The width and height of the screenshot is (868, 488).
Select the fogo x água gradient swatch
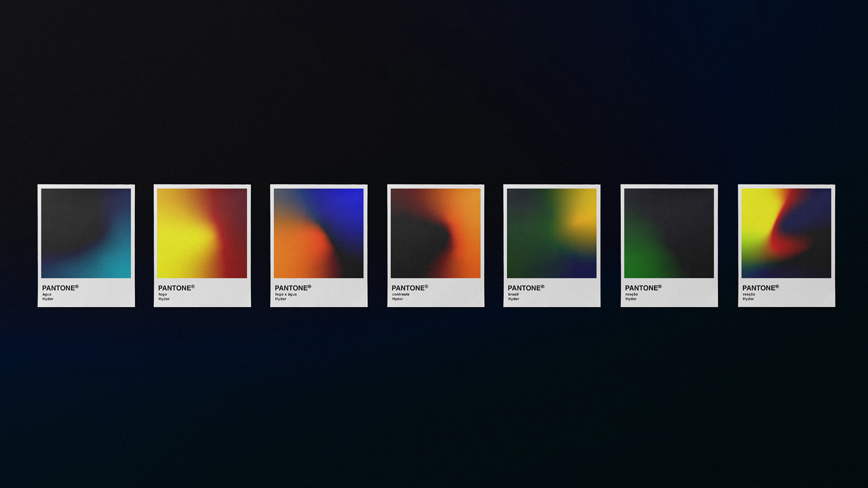319,233
